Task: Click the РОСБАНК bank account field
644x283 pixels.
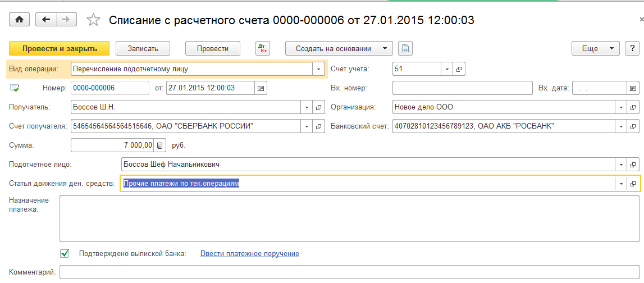Action: (x=504, y=126)
